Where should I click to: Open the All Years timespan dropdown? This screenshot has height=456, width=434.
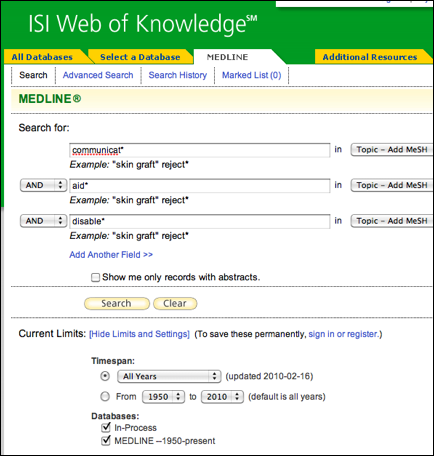169,376
